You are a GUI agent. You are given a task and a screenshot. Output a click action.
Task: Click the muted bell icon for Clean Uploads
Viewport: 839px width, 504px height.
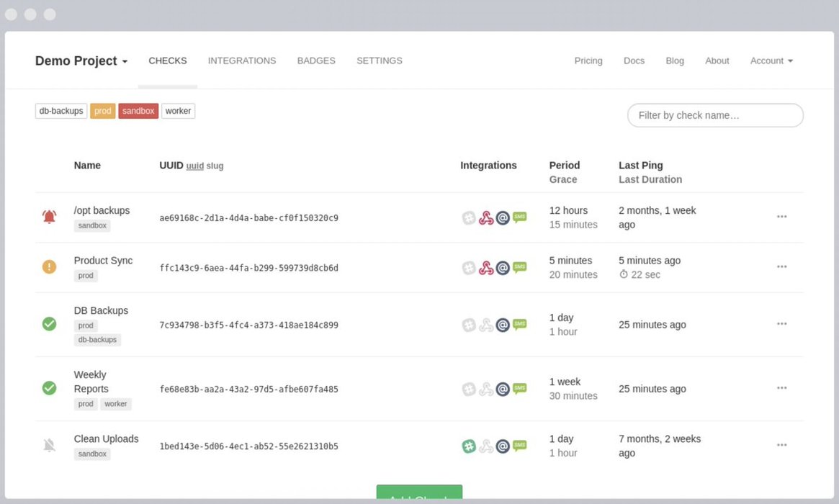pyautogui.click(x=49, y=446)
